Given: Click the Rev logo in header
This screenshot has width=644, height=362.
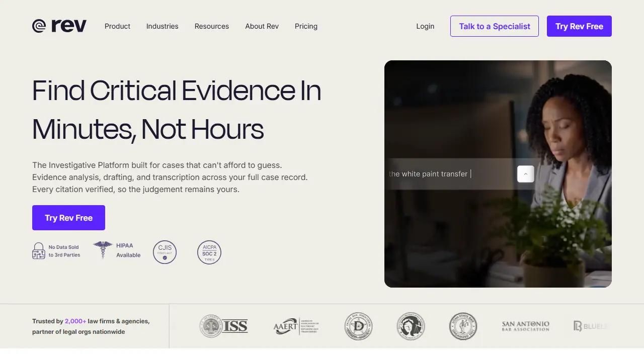Looking at the screenshot, I should [x=59, y=26].
